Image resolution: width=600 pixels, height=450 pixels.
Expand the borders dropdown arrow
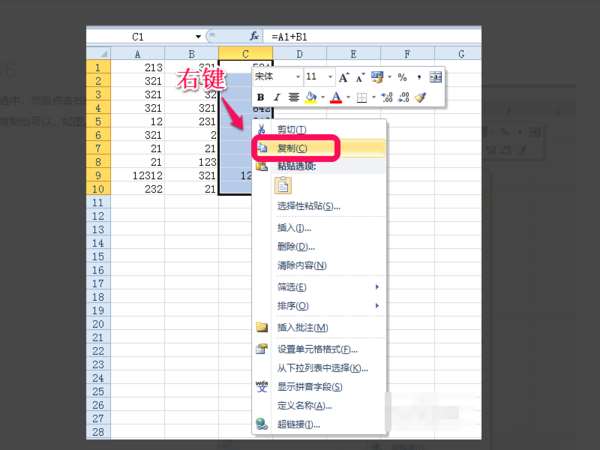coord(373,98)
